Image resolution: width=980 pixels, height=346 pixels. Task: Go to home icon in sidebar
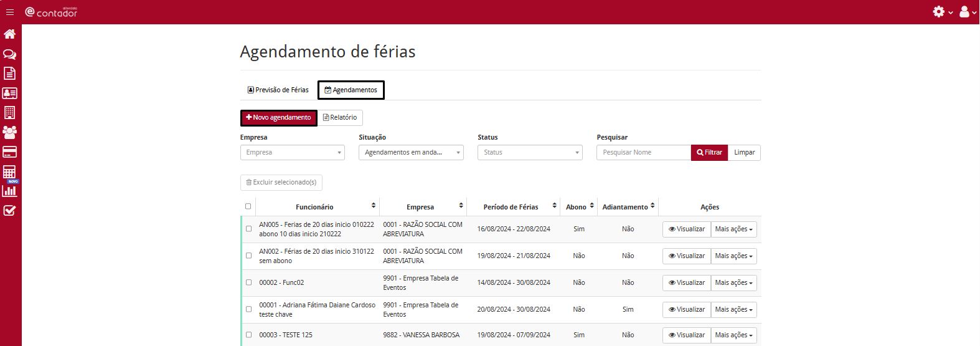click(10, 34)
